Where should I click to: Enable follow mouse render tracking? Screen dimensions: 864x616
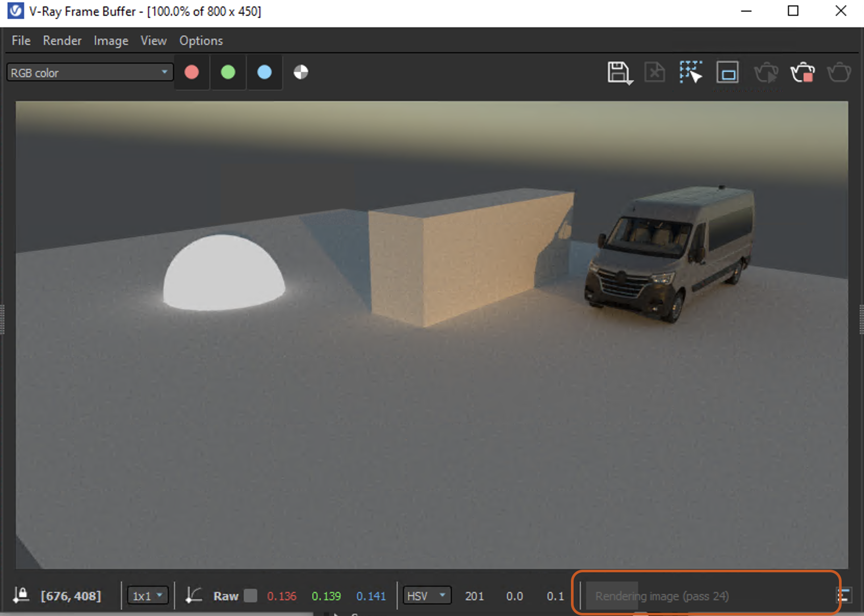[691, 72]
